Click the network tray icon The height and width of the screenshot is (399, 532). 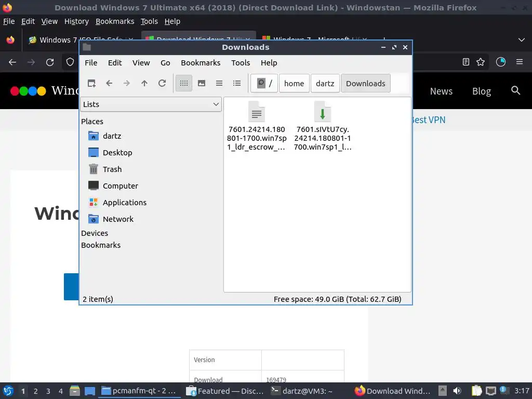490,391
